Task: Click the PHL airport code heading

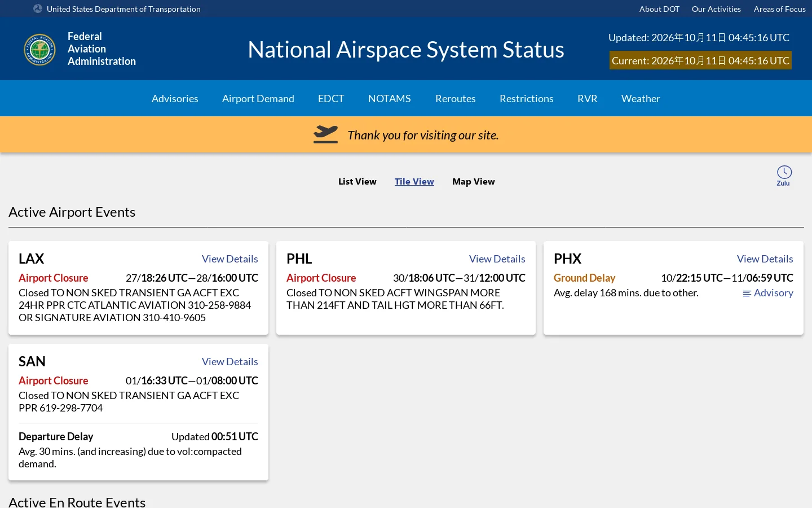Action: [x=299, y=259]
